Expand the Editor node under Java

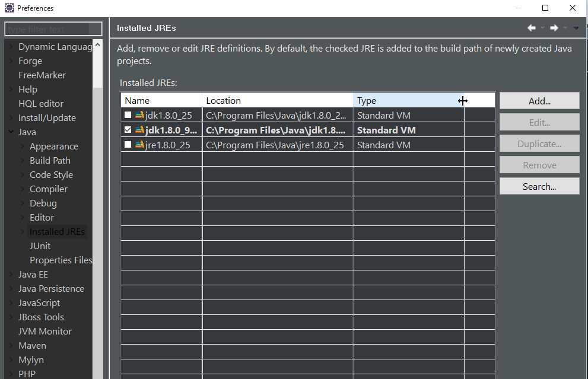pos(22,218)
